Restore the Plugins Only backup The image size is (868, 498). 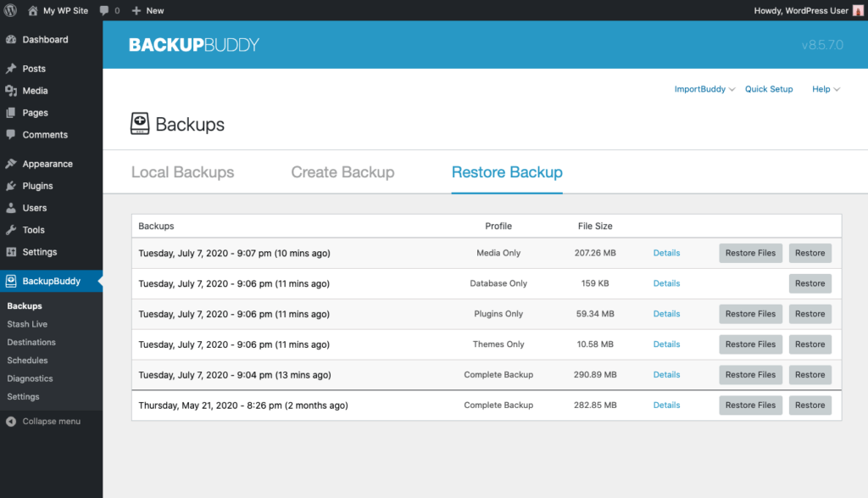point(810,314)
